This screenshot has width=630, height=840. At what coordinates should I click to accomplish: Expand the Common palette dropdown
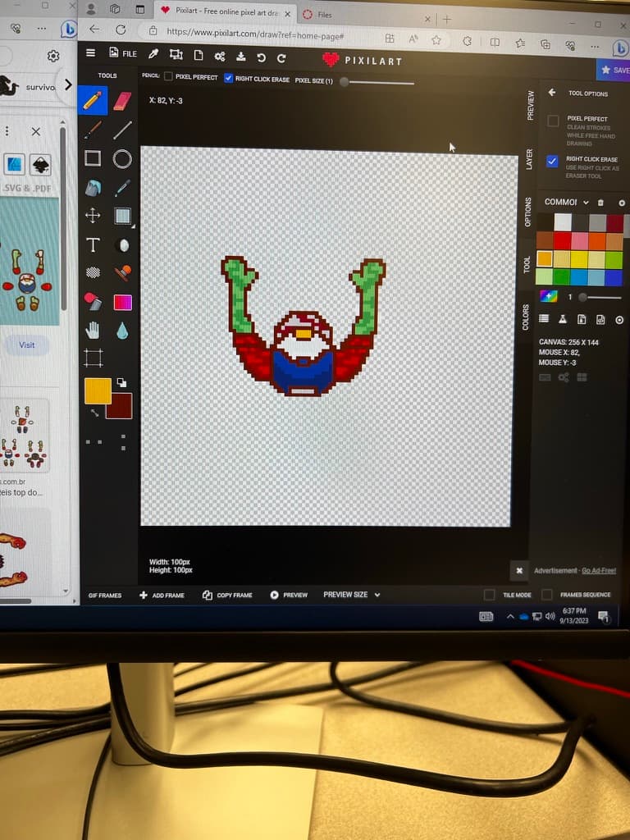(x=586, y=202)
